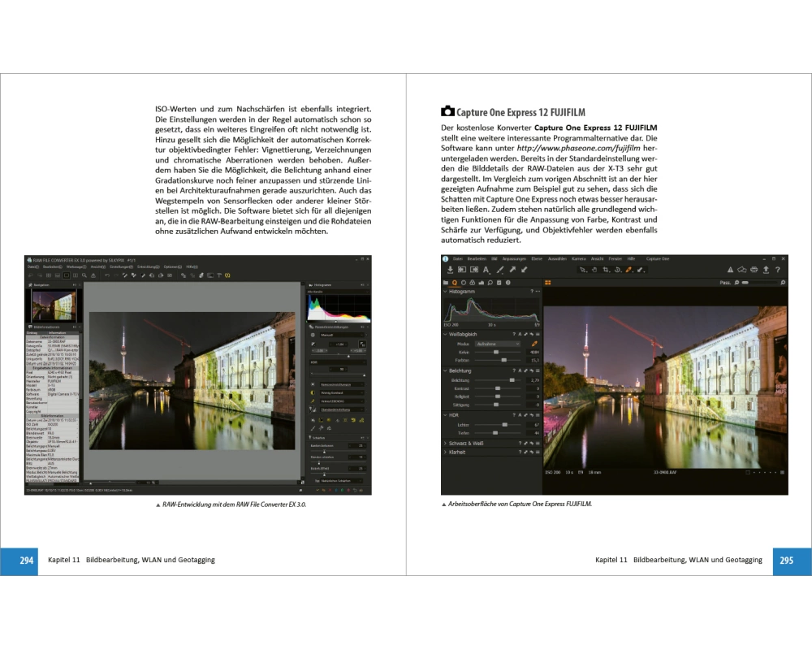Expand the Schwarz & Weiß panel

[x=467, y=443]
